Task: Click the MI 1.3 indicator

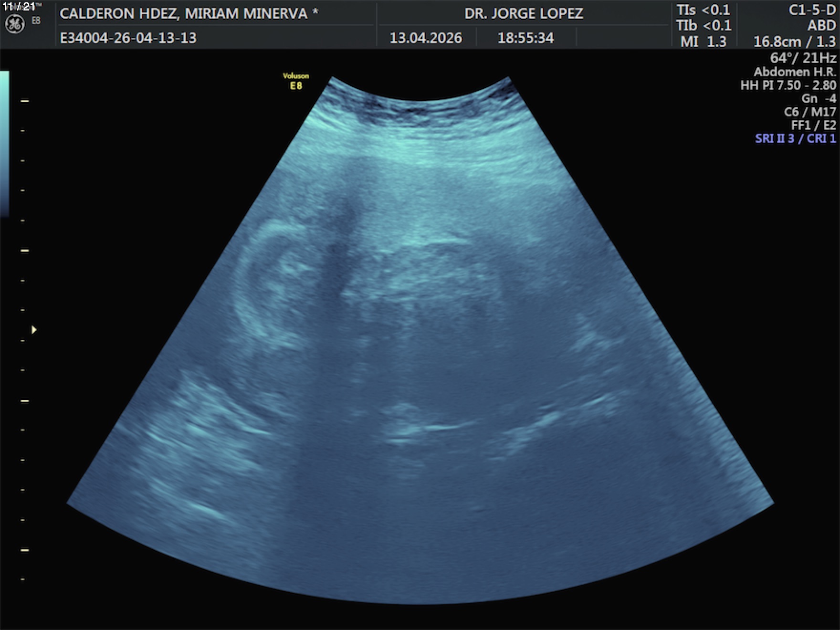Action: point(703,42)
